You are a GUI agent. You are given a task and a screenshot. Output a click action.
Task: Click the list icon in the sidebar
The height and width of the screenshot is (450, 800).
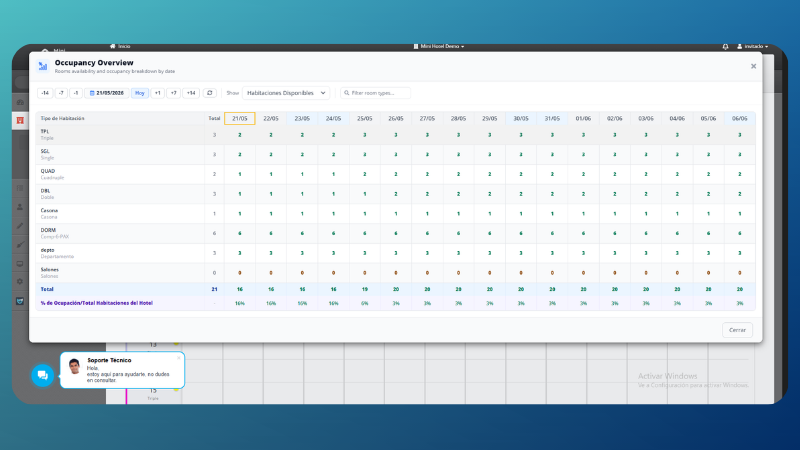tap(20, 188)
